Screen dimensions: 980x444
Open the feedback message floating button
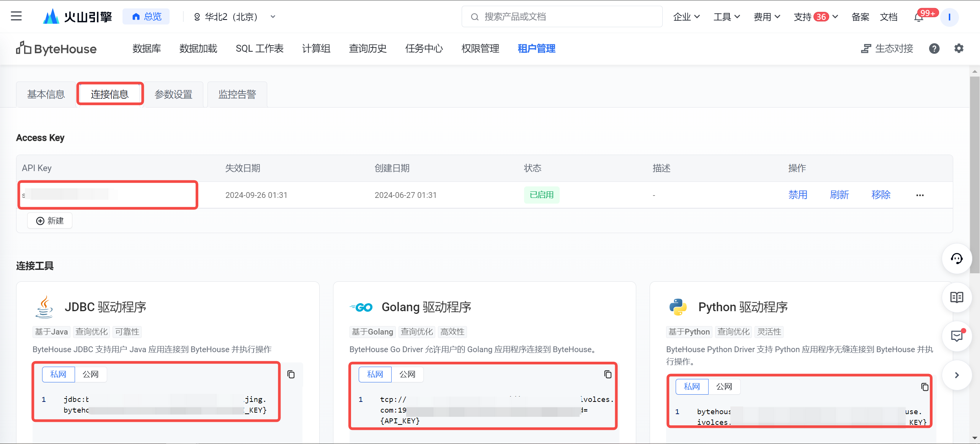957,336
